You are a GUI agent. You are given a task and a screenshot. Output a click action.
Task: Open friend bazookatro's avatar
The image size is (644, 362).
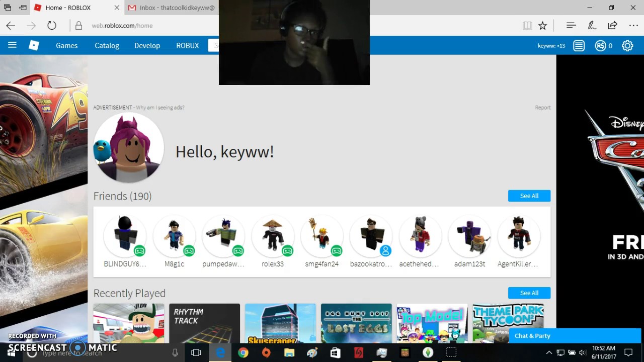371,236
